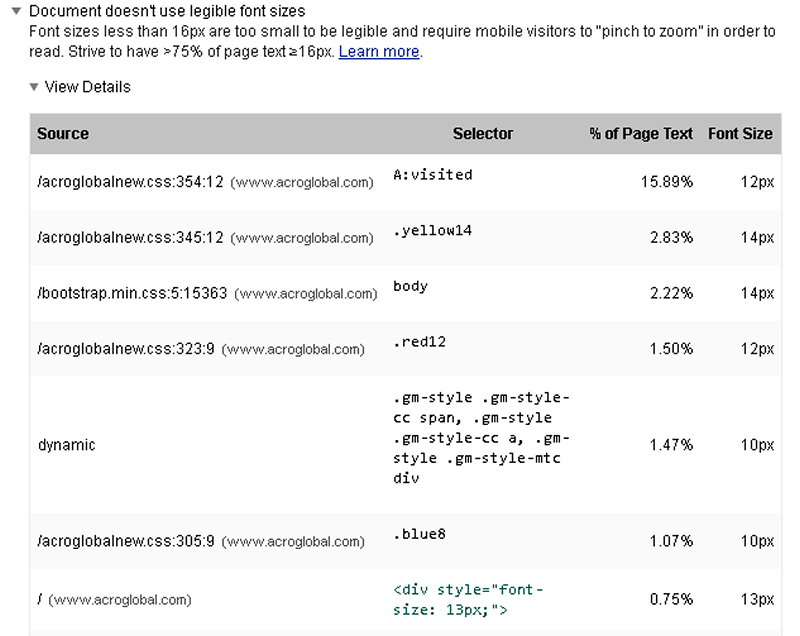Open the Learn more link
The image size is (800, 636).
(379, 52)
